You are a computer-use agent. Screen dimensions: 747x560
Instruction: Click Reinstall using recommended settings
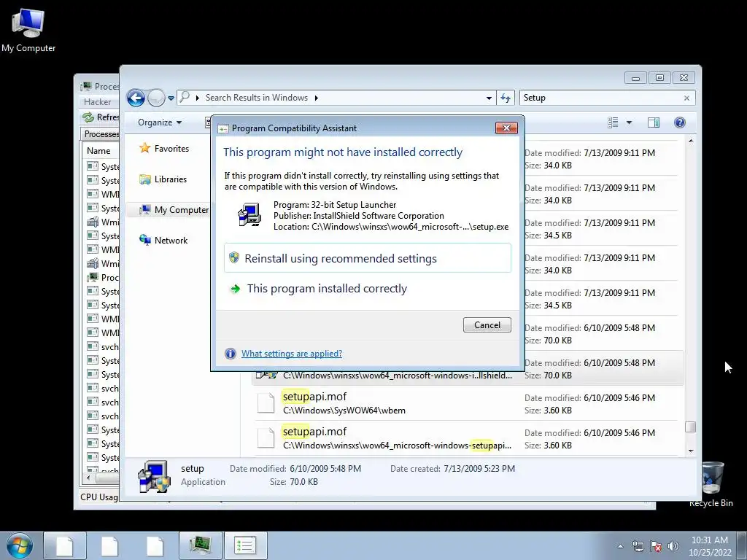(x=368, y=258)
